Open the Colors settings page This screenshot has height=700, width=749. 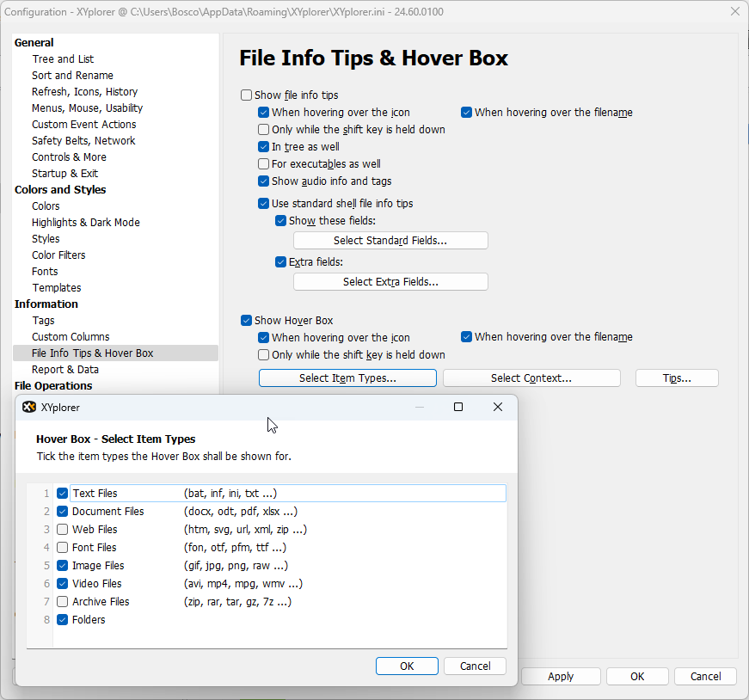click(x=46, y=206)
